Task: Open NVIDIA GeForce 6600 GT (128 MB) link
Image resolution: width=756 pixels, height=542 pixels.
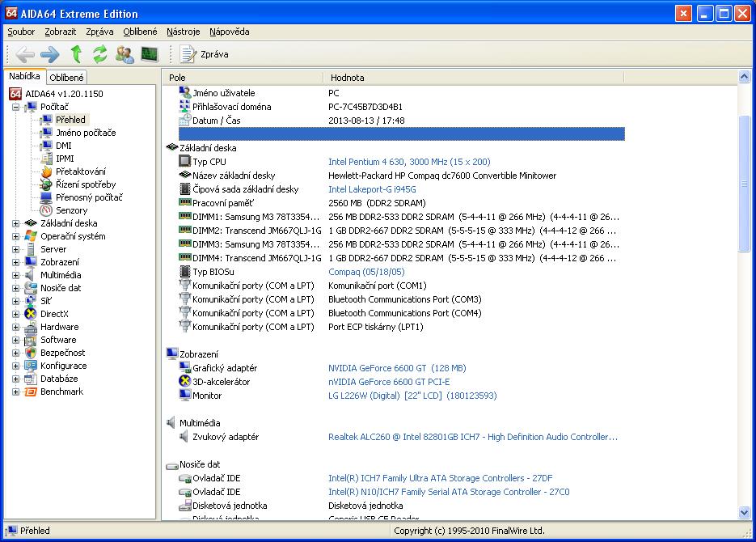Action: (x=397, y=368)
